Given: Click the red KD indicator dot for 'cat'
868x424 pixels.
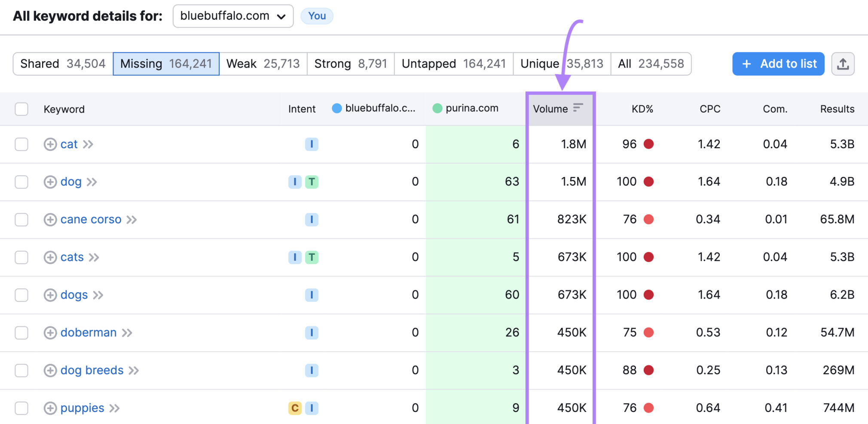Looking at the screenshot, I should point(648,144).
